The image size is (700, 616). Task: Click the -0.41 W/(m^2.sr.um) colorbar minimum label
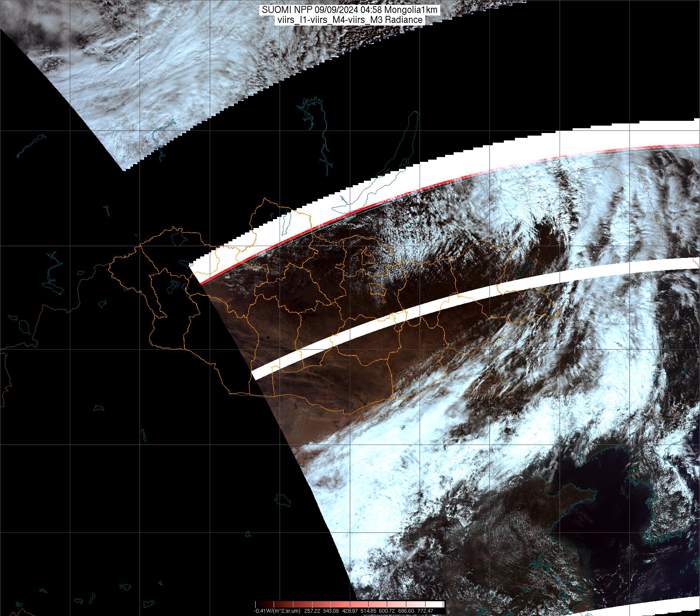277,611
